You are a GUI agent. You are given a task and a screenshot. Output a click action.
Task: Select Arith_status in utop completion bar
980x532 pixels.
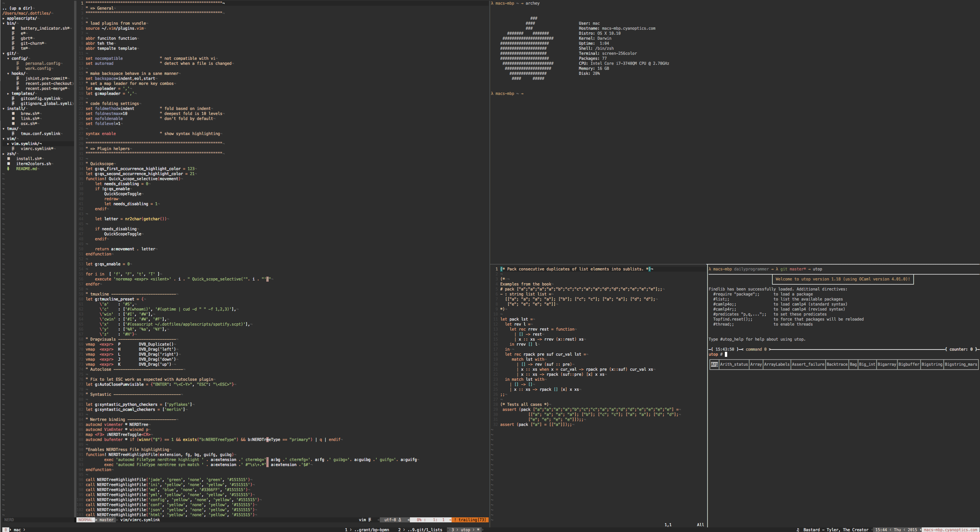pos(734,364)
